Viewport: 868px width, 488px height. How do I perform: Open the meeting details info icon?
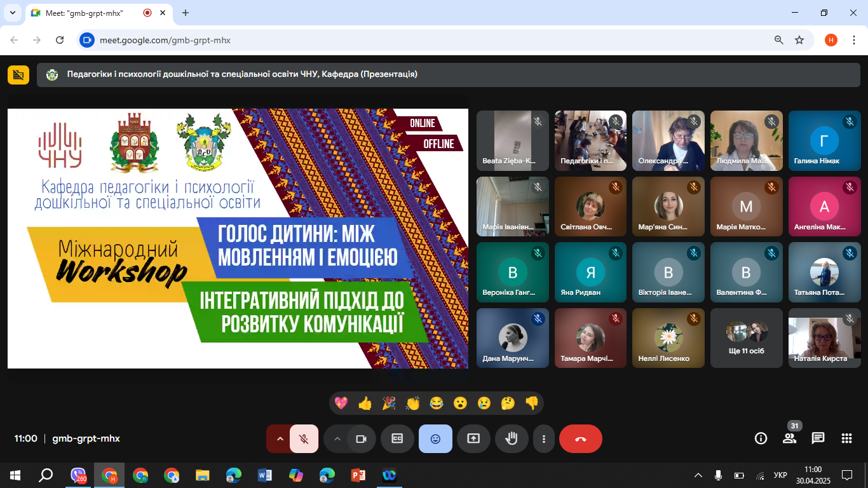coord(760,438)
